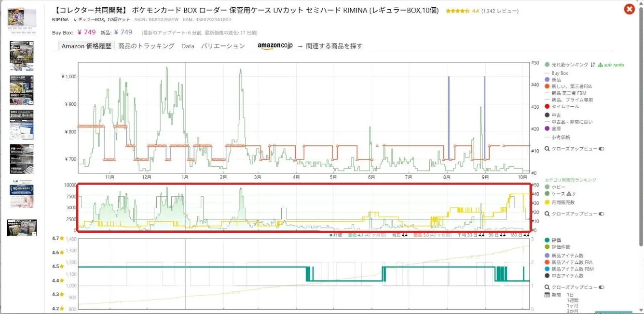Toggle 中古 legend series
The height and width of the screenshot is (314, 644).
click(553, 115)
